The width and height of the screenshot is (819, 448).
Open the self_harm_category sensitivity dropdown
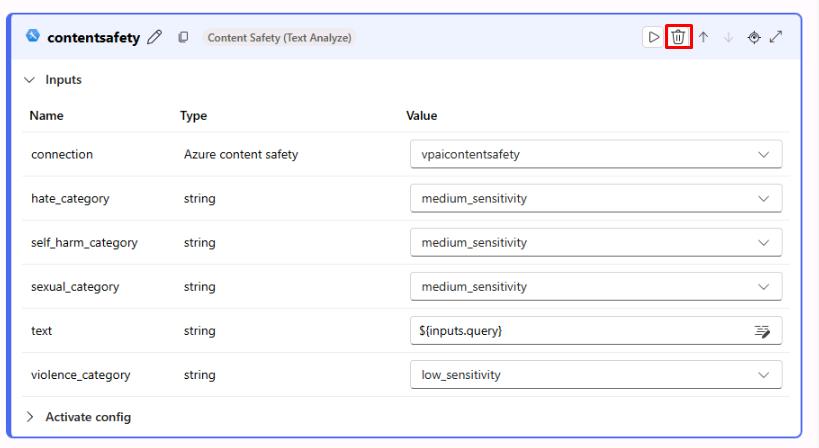pyautogui.click(x=595, y=243)
